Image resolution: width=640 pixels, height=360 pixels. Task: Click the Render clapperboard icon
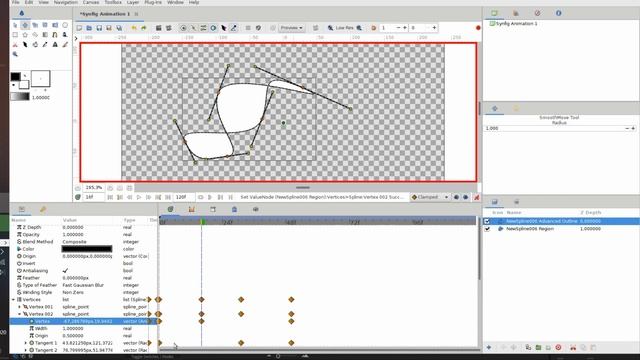158,28
